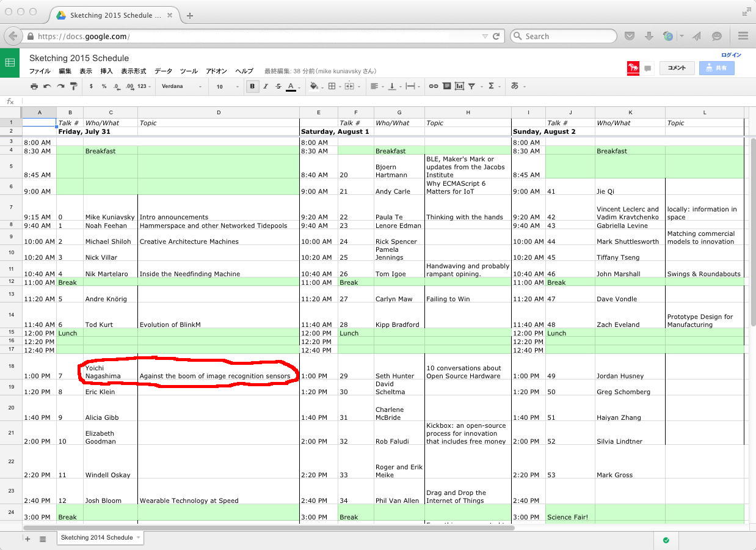Image resolution: width=756 pixels, height=550 pixels.
Task: Format cells as currency with $ icon
Action: point(91,87)
